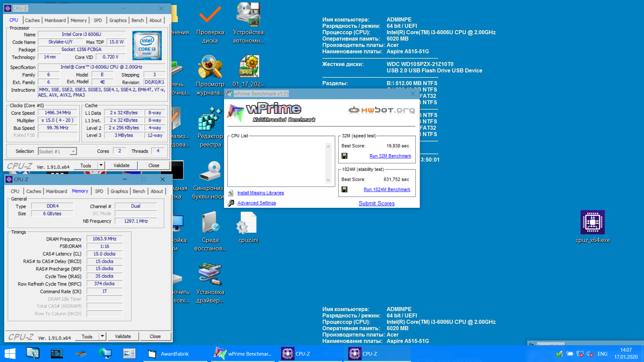The width and height of the screenshot is (644, 362).
Task: Open the Среда восстанов... desktop icon
Action: [x=210, y=231]
